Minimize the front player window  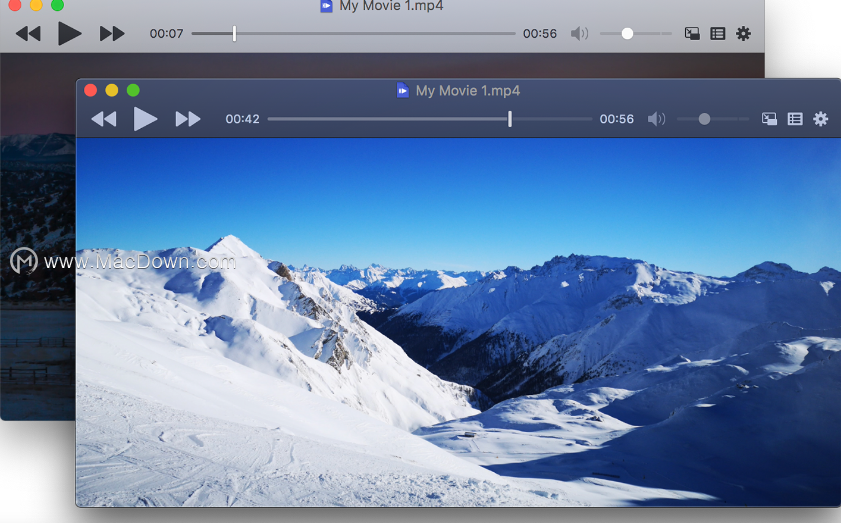click(x=112, y=90)
